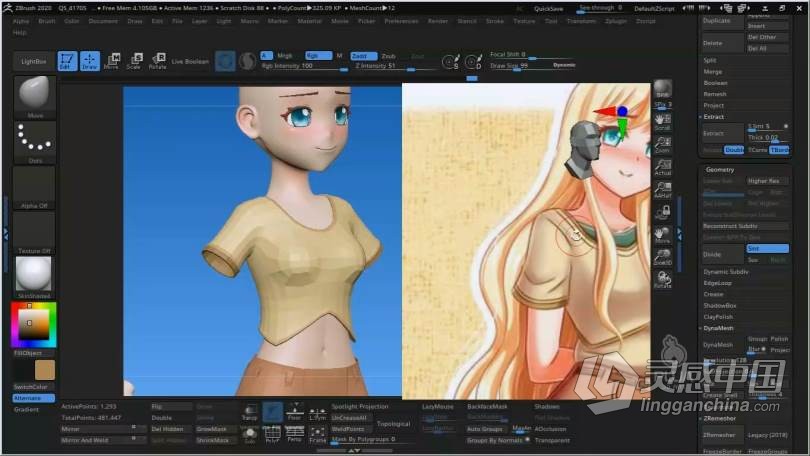Click the Frame mesh icon

[317, 434]
